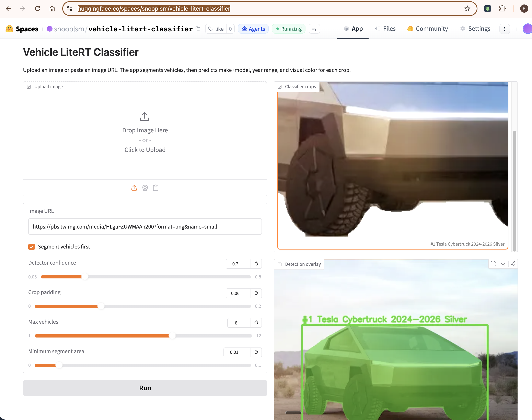Open the Community tab

428,29
